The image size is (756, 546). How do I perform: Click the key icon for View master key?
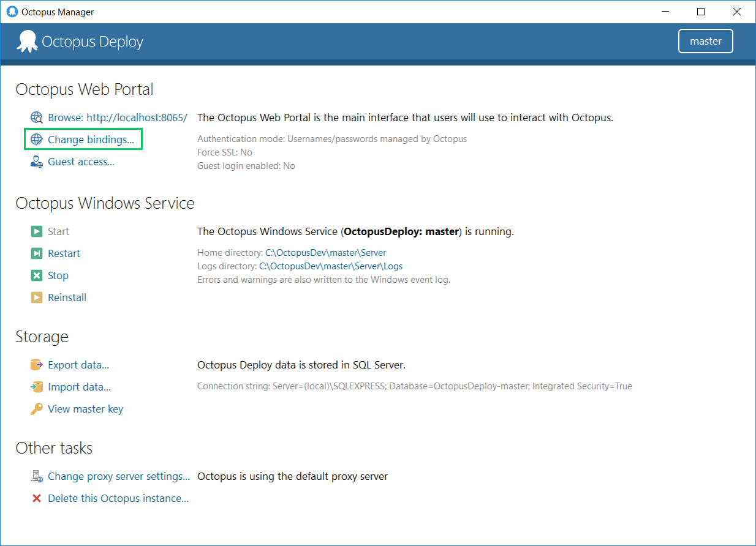tap(37, 409)
